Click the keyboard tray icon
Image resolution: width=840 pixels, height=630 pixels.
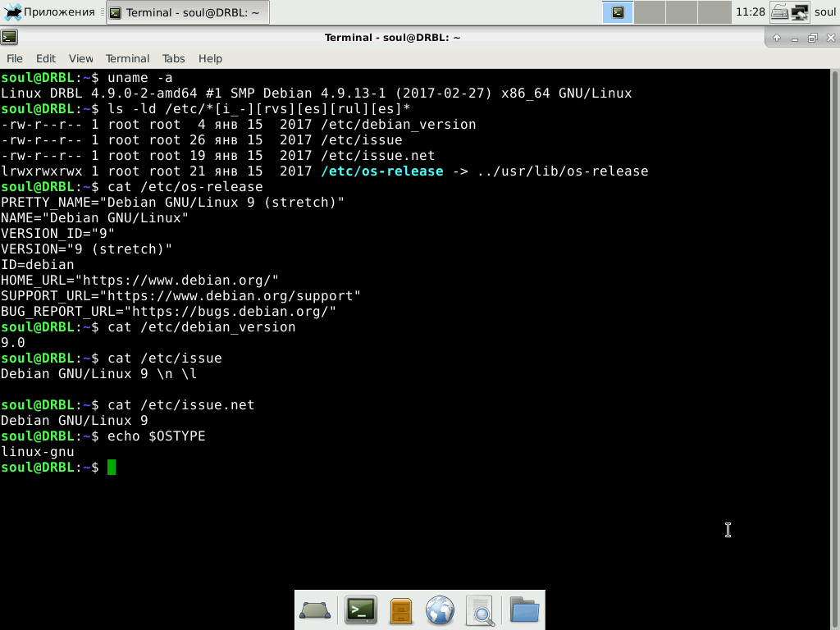[x=779, y=12]
